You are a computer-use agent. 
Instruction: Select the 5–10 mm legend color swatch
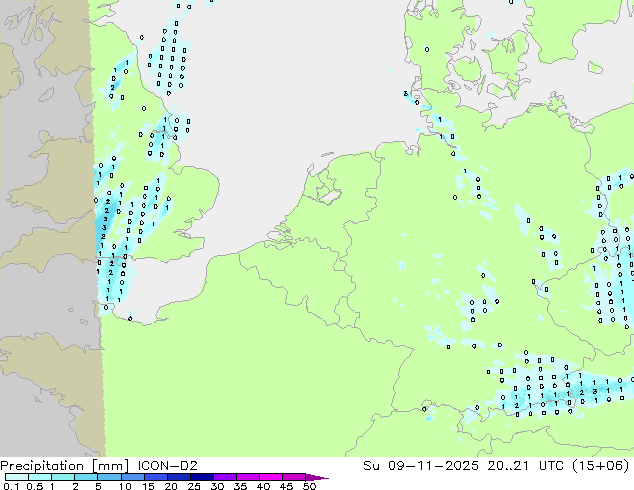click(109, 477)
